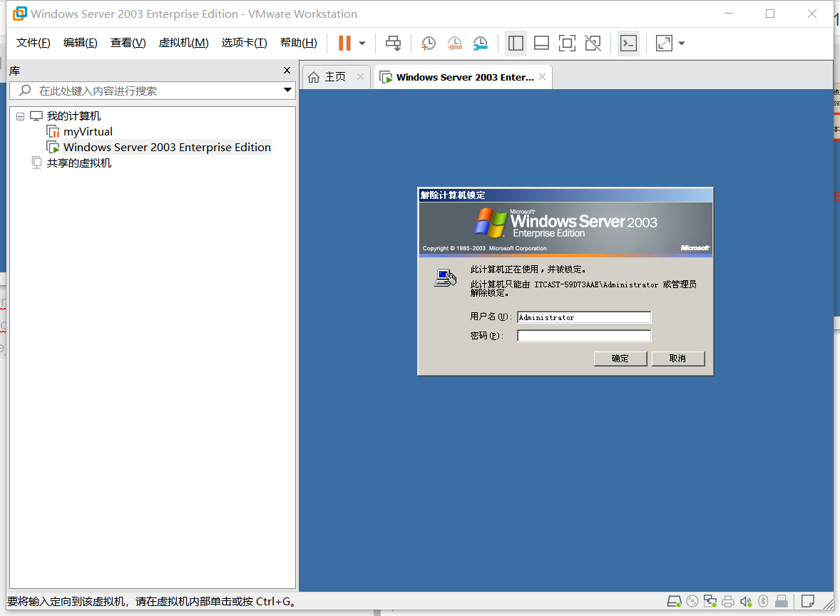Open the 帮助(H) menu
Screen dimensions: 840x616
[x=298, y=43]
